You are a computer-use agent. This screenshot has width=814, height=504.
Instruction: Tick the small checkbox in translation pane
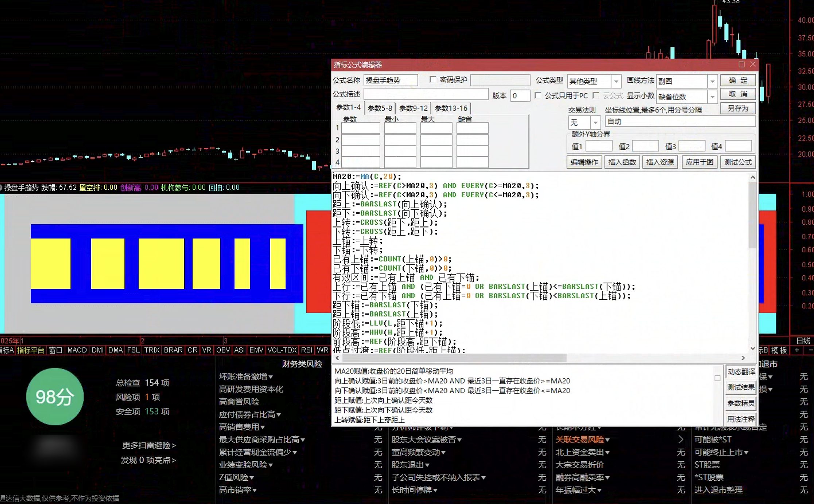717,378
